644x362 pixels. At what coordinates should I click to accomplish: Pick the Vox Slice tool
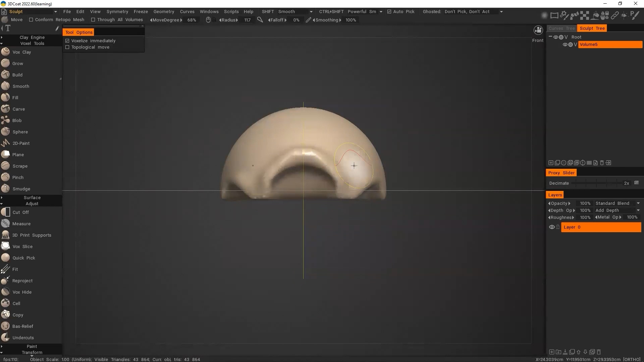coord(22,246)
